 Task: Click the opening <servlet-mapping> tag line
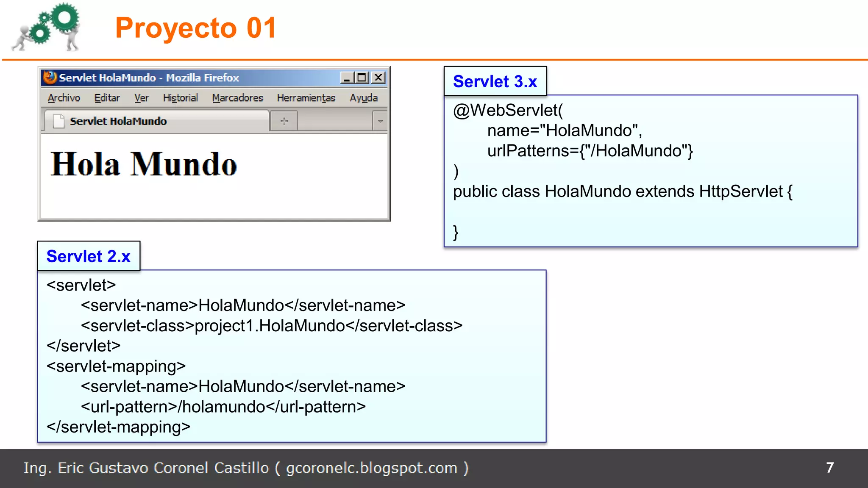[x=116, y=366]
